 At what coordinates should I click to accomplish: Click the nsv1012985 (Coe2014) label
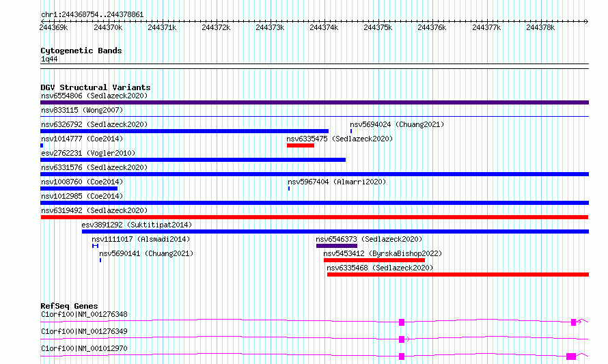point(82,196)
